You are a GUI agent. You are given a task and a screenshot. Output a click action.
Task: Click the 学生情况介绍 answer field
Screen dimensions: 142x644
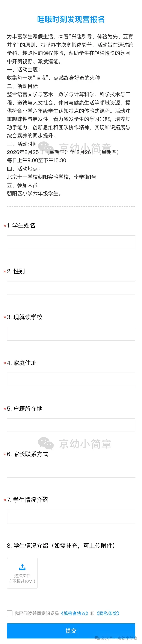pyautogui.click(x=71, y=516)
